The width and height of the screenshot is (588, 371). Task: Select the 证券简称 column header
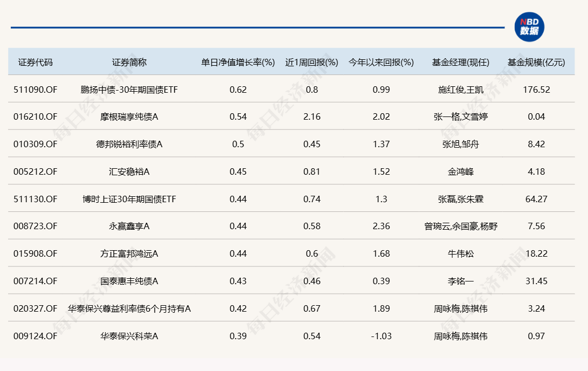tap(129, 62)
